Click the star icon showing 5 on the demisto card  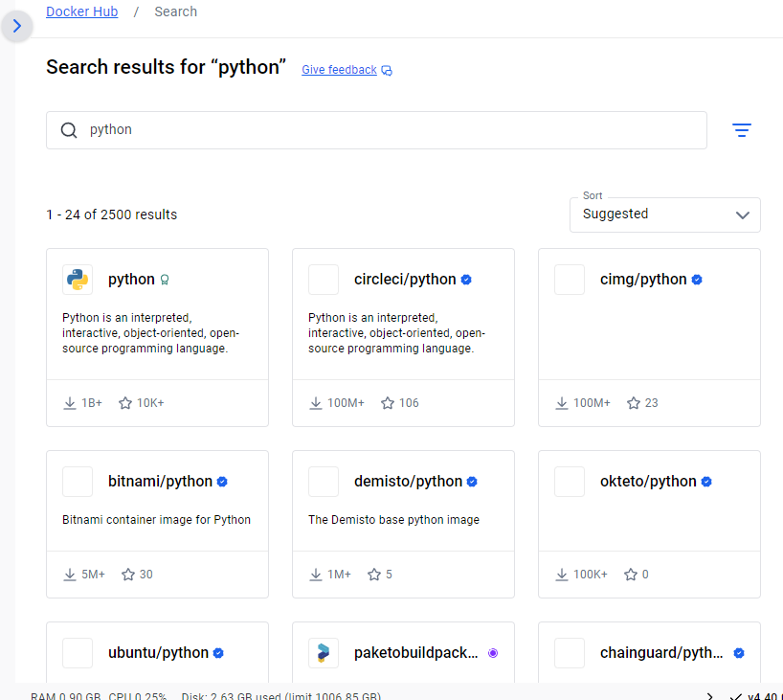click(x=374, y=575)
